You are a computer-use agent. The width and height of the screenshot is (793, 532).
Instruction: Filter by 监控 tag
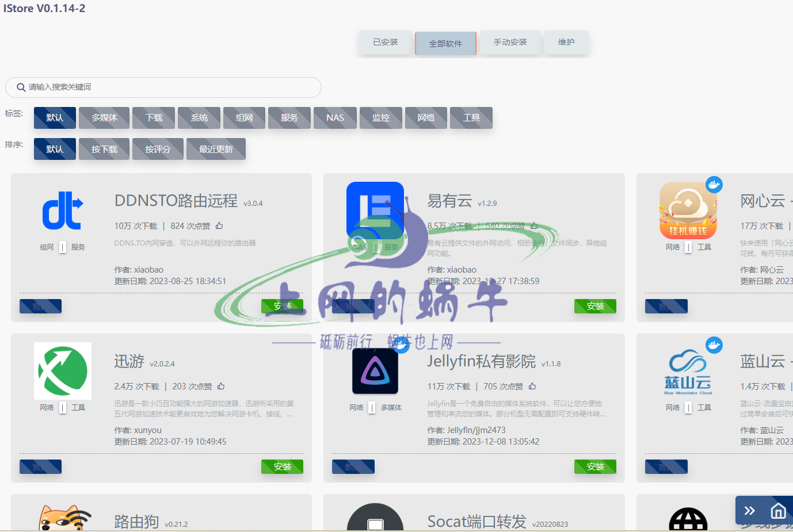(x=381, y=117)
